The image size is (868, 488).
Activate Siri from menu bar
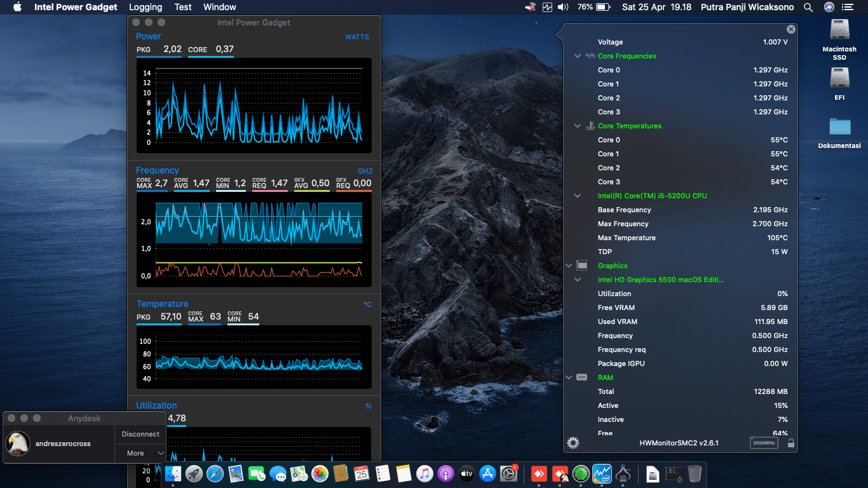click(829, 7)
